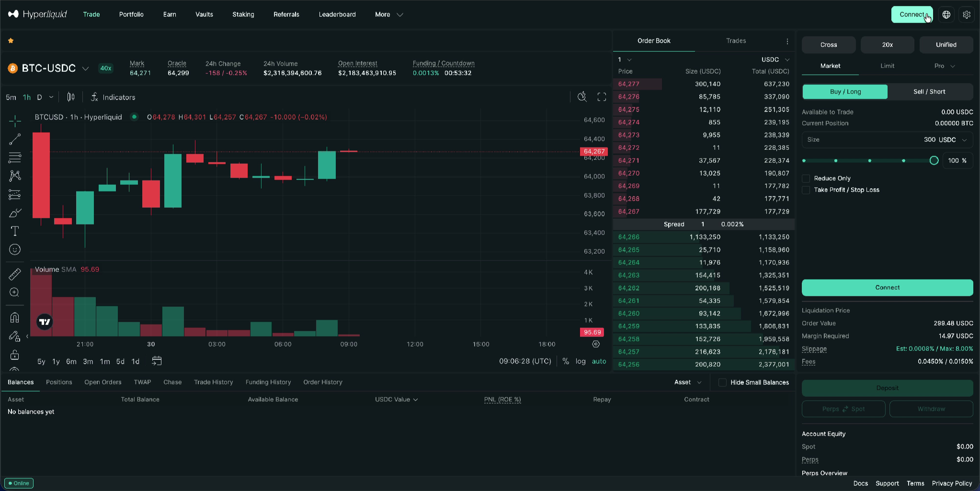This screenshot has width=980, height=491.
Task: Open the BTC-USDC pair selector
Action: point(48,68)
